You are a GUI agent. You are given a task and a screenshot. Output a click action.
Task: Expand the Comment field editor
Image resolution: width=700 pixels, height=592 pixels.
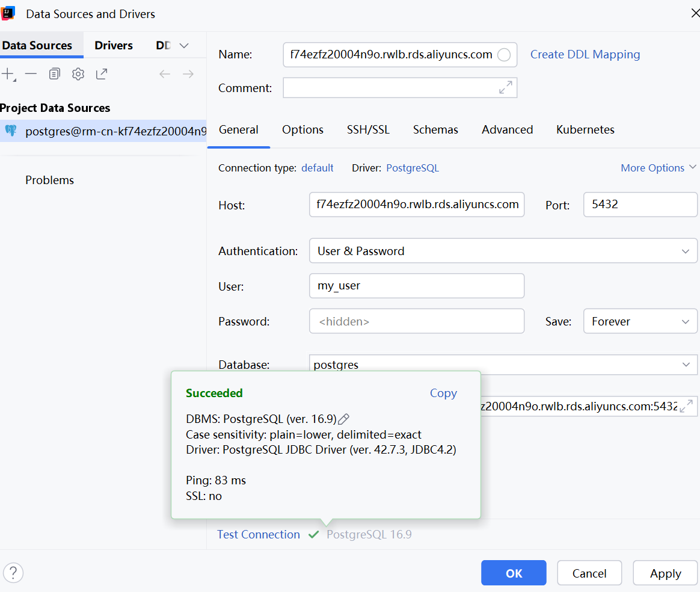point(505,87)
